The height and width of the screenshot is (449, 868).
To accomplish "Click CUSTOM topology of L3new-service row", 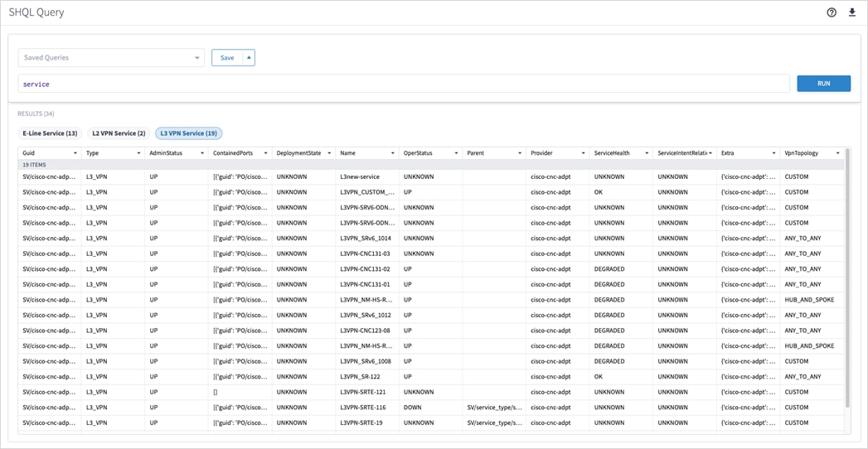I will 797,177.
